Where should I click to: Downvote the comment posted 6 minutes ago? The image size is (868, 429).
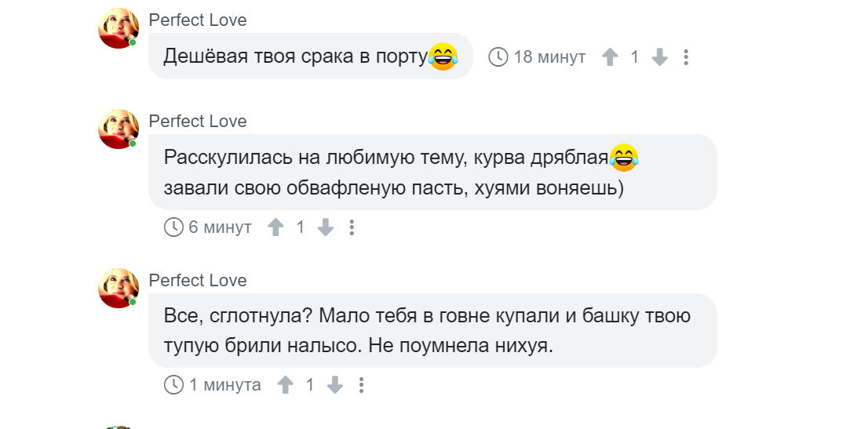(x=325, y=227)
